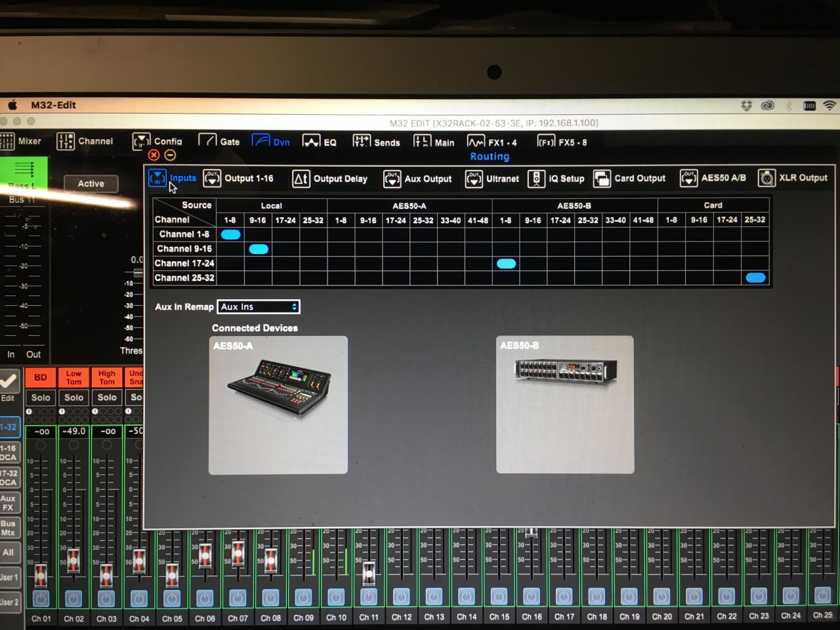Switch to the Aux Output tab
The width and height of the screenshot is (840, 630).
(418, 178)
